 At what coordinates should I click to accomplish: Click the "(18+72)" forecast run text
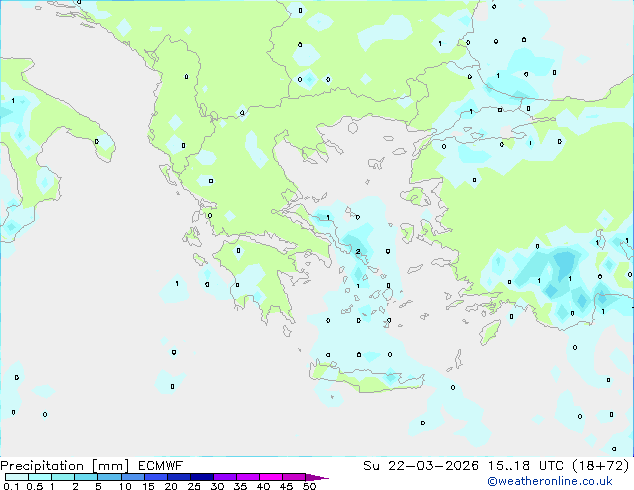[x=601, y=466]
